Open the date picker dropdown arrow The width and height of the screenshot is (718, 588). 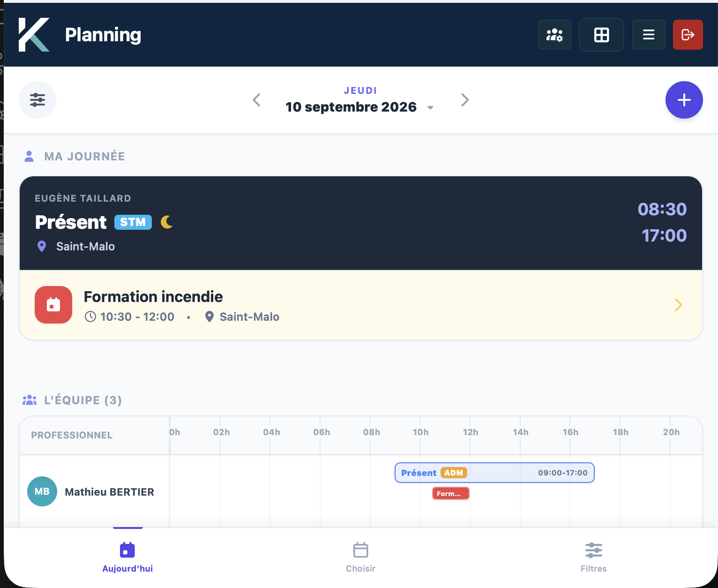[430, 108]
